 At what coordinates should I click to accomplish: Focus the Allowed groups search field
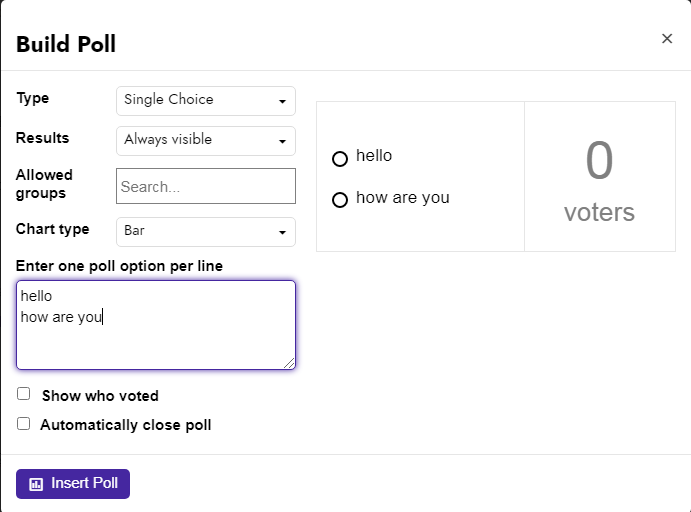click(x=206, y=186)
